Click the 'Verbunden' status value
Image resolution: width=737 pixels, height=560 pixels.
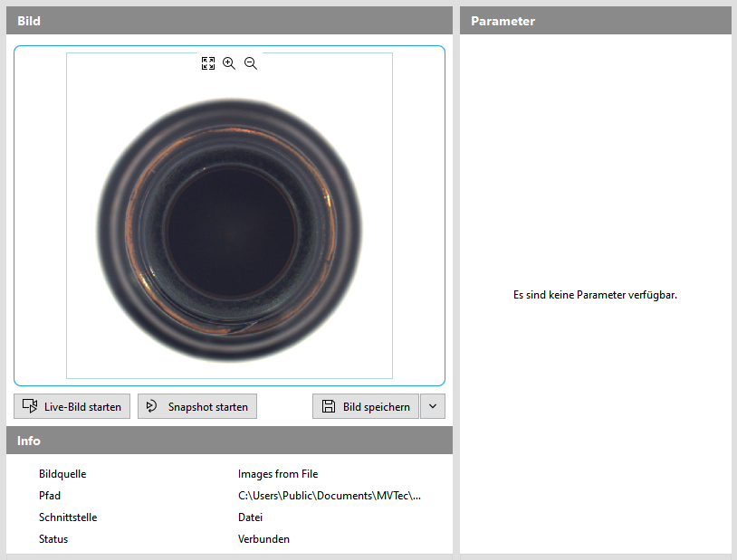[x=263, y=539]
